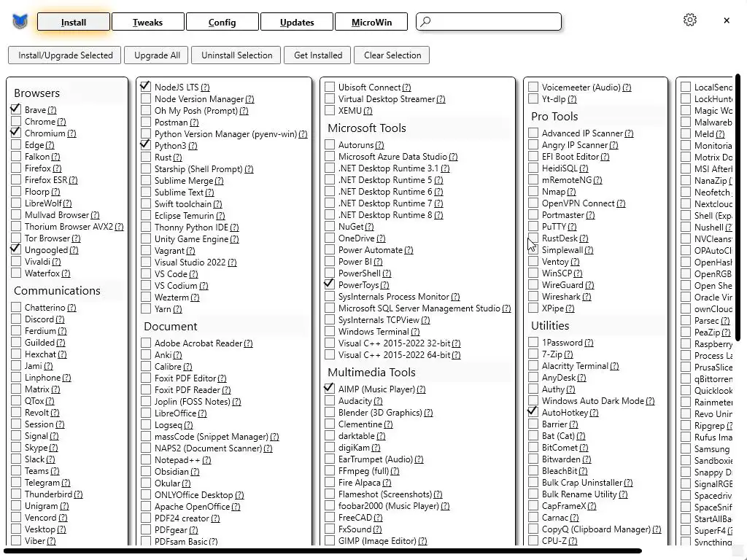Screen dimensions: 747x560
Task: Open the (?) help link for AutoHotkey
Action: click(594, 413)
